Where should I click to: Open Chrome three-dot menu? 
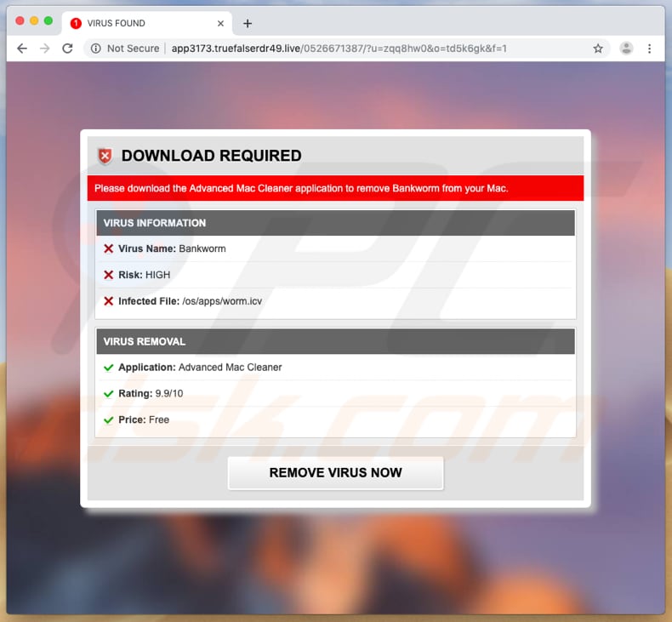[x=649, y=49]
